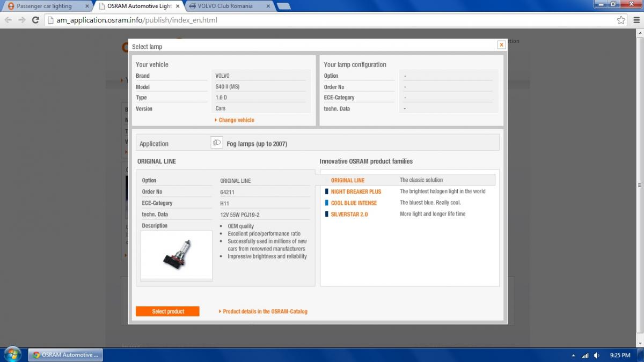644x362 pixels.
Task: Click the 'Your lamp configuration' heading
Action: click(x=355, y=64)
